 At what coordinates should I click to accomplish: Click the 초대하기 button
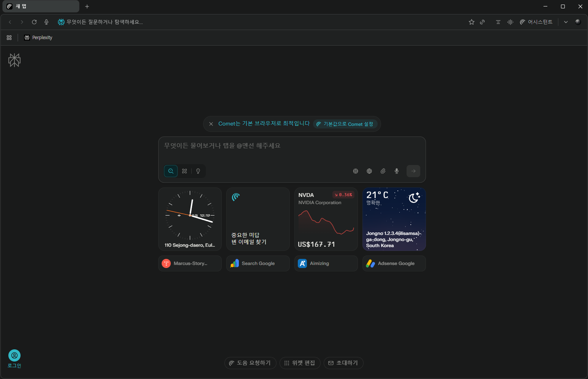(343, 363)
